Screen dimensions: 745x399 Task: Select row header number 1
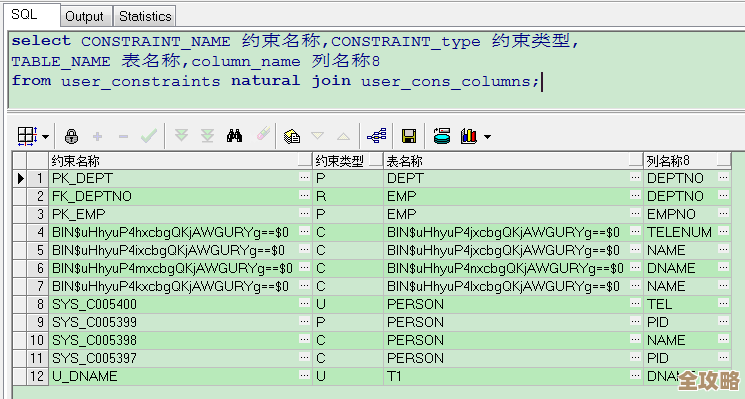tap(37, 179)
